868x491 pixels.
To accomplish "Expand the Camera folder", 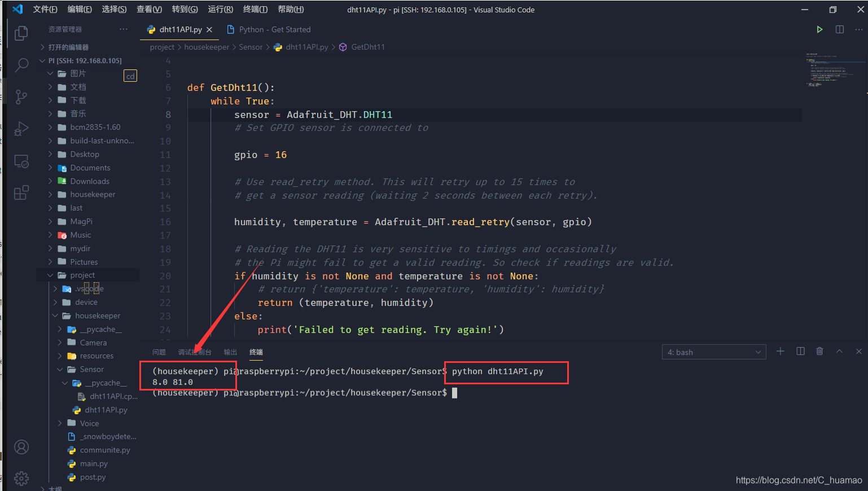I will (93, 343).
